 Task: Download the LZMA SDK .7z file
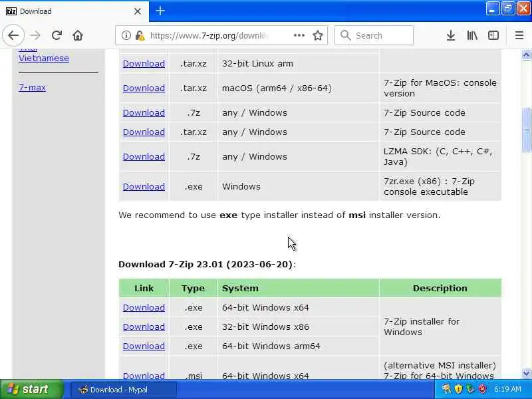(x=144, y=156)
